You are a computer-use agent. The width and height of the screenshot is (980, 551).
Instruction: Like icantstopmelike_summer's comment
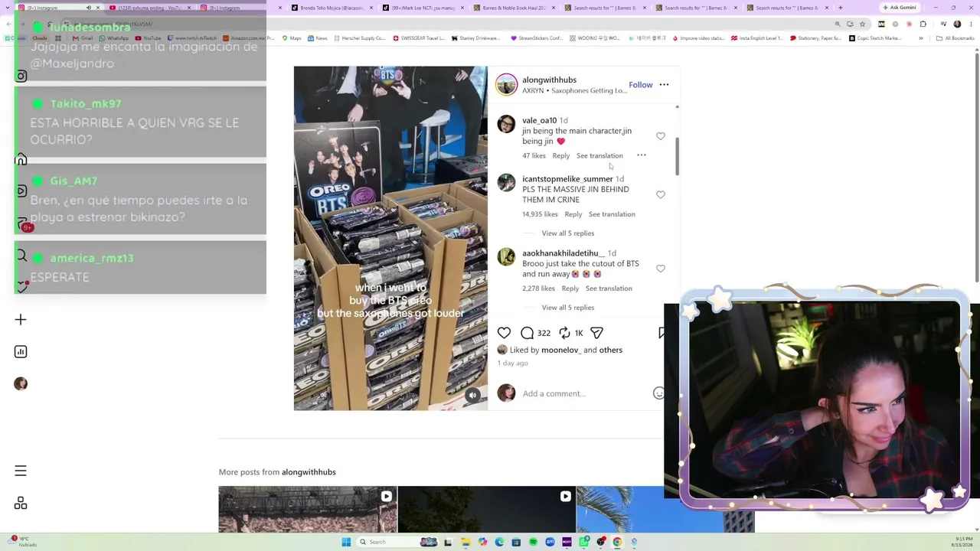point(661,194)
